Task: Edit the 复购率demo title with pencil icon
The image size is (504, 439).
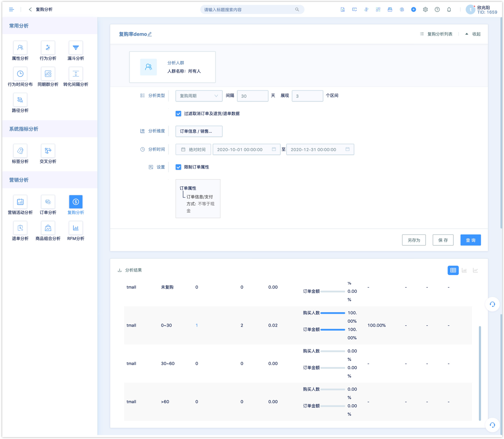Action: 150,34
